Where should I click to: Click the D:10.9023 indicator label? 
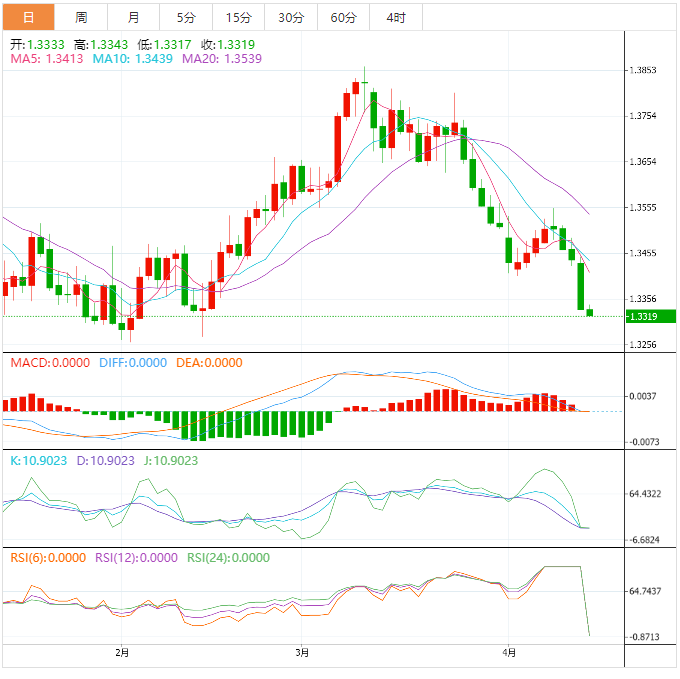(x=106, y=460)
